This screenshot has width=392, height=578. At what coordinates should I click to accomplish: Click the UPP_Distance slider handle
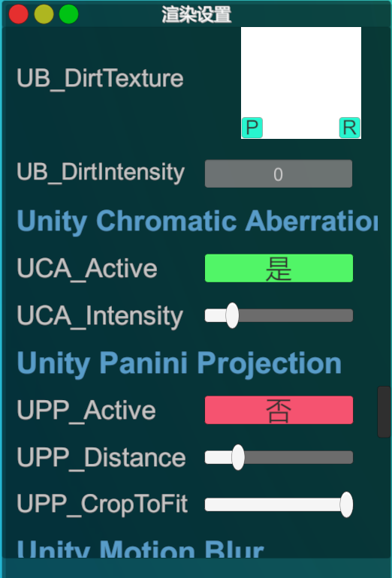point(238,457)
